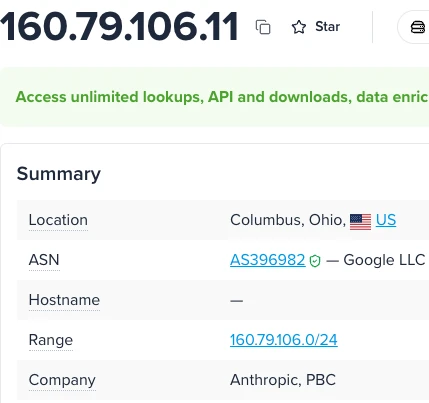Copy the IP address with the copy icon
The image size is (429, 403).
coord(263,27)
